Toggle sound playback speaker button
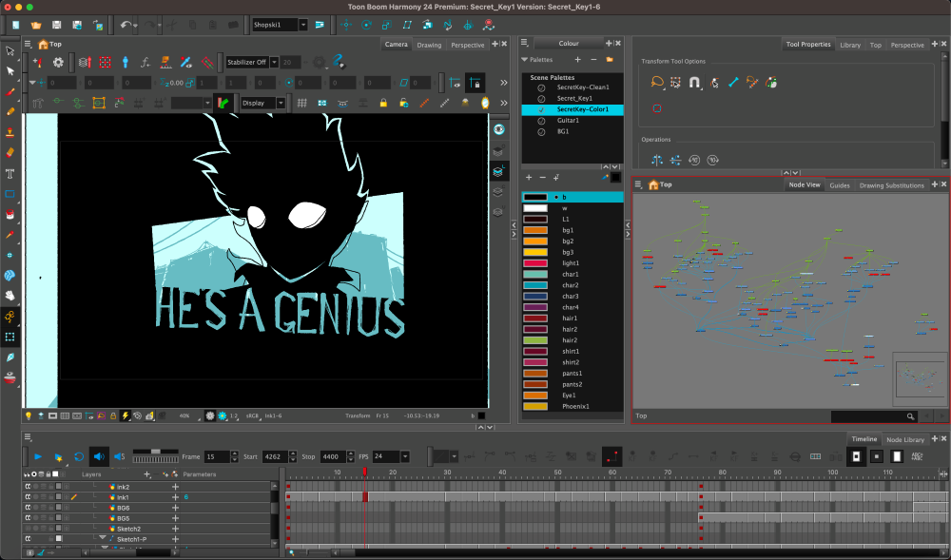951x560 pixels. (99, 456)
